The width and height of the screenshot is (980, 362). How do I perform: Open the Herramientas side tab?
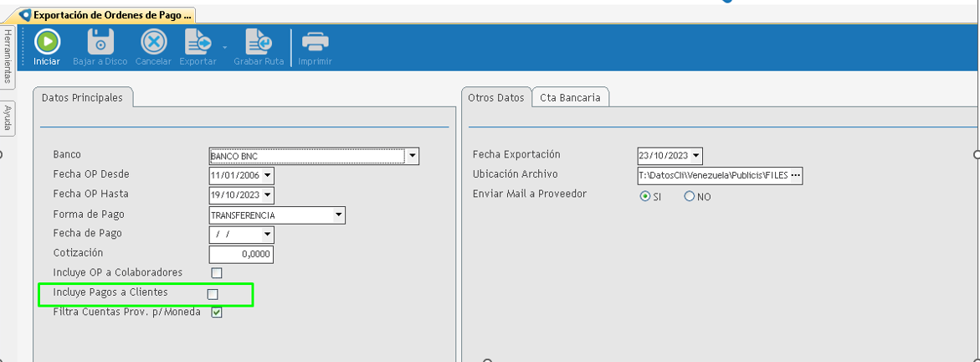click(8, 55)
